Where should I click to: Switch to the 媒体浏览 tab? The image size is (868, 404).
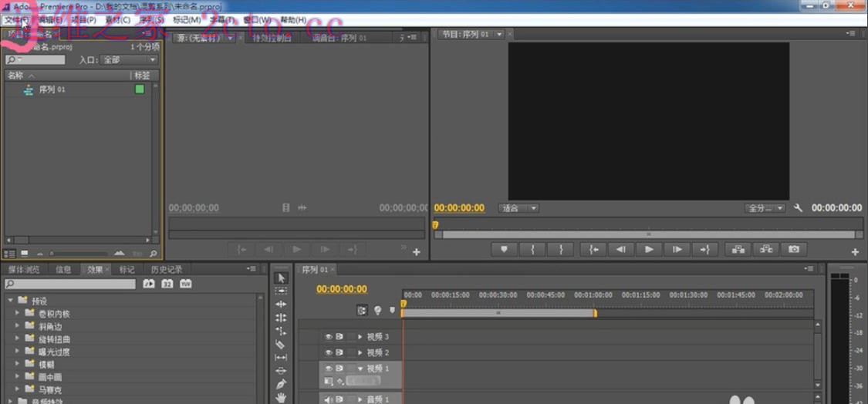[24, 270]
